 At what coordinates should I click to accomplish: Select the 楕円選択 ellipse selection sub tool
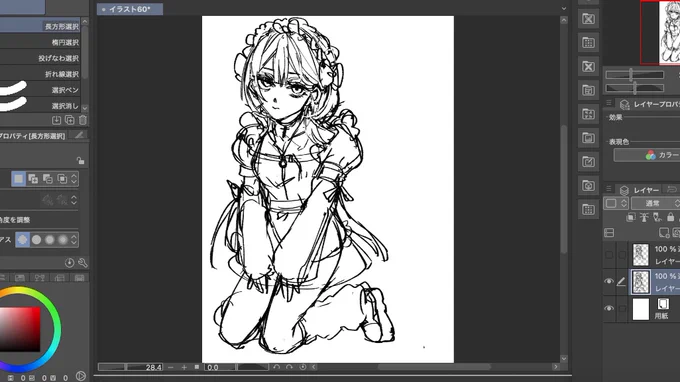pos(40,42)
